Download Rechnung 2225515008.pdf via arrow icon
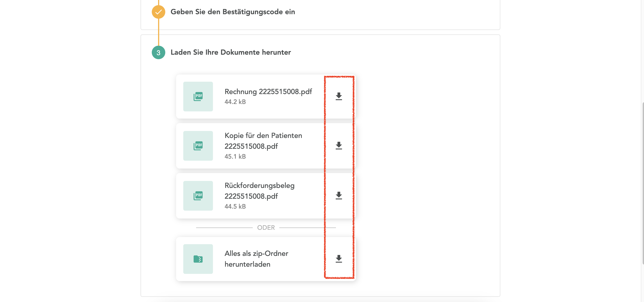This screenshot has height=302, width=644. click(x=338, y=96)
